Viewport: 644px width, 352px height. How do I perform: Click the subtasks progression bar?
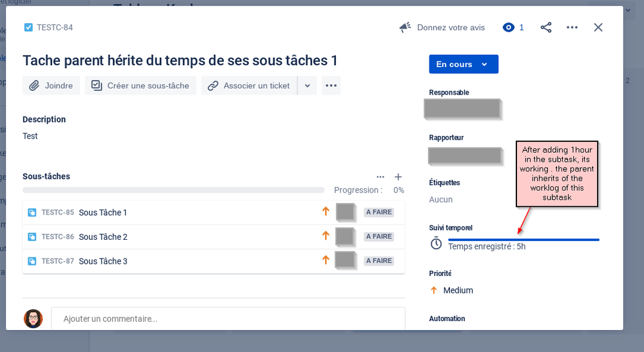pos(173,190)
